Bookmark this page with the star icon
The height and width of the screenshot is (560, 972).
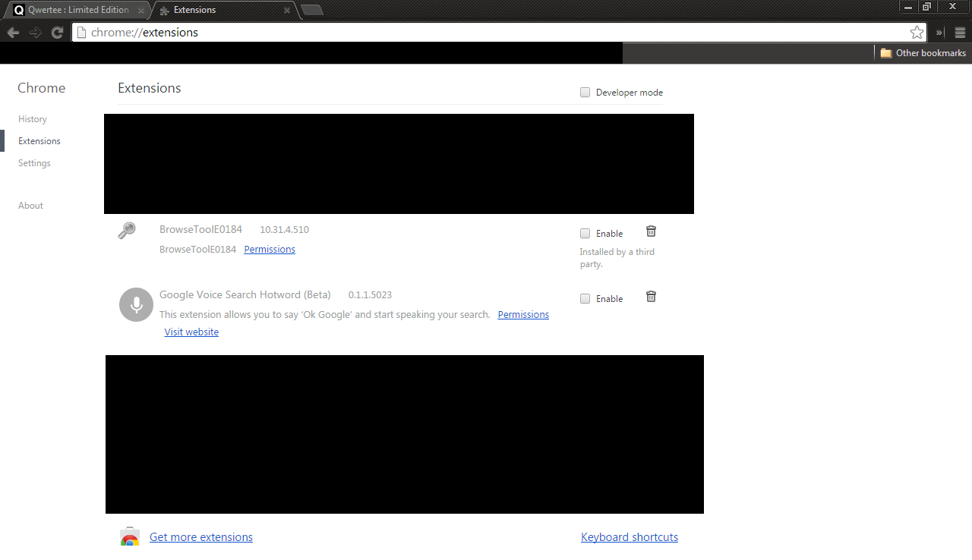tap(917, 33)
